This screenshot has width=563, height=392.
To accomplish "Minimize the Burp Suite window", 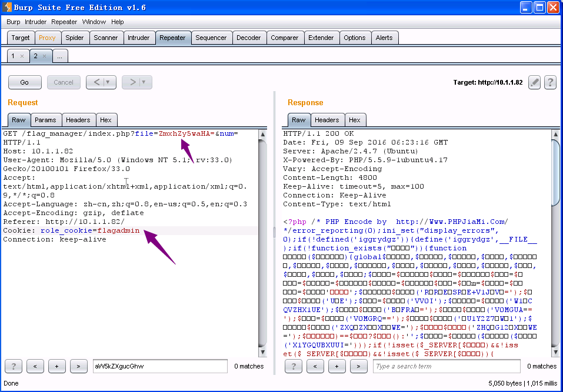I will point(526,8).
